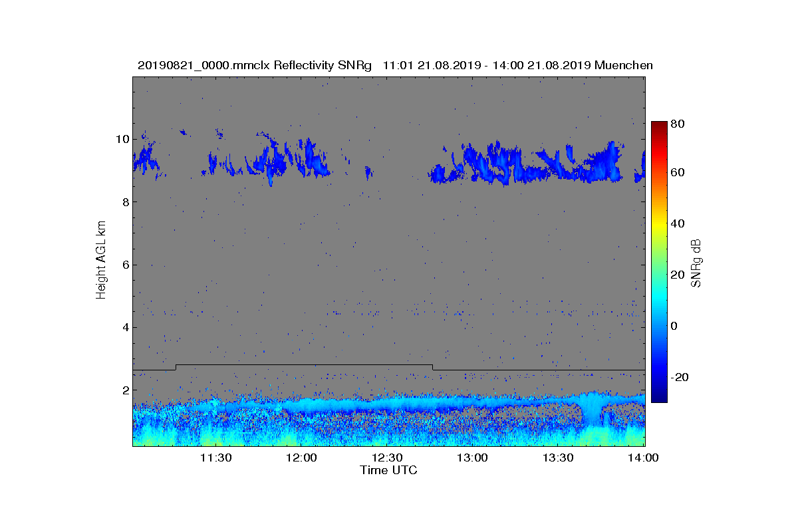Click the 'SNRg dB' colorbar label
This screenshot has height=532, width=798.
[x=696, y=263]
